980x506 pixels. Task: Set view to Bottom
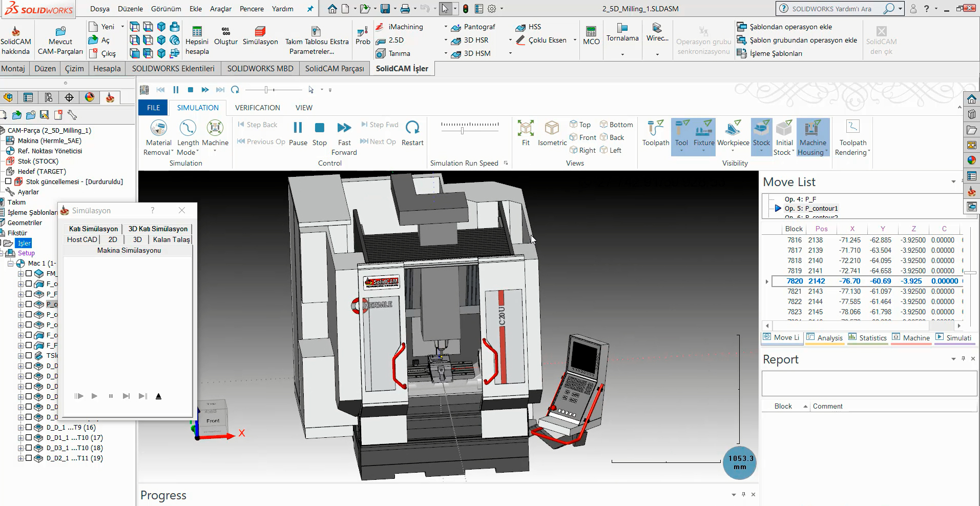pos(616,125)
